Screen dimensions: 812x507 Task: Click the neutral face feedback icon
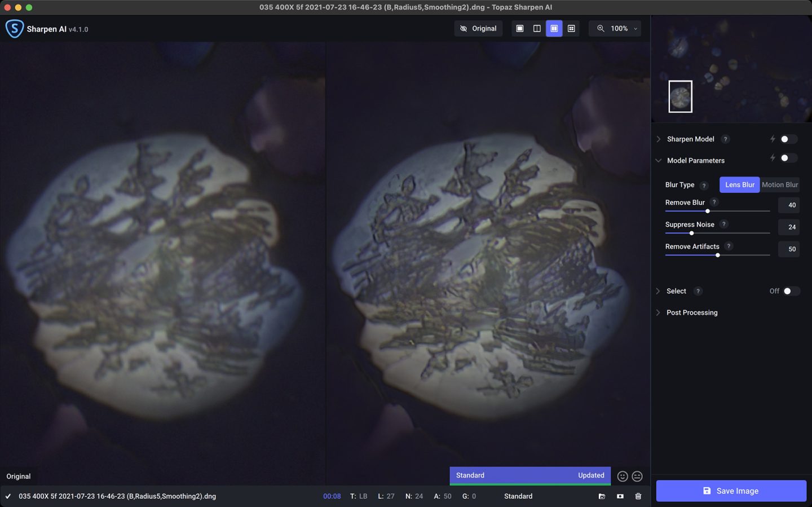637,477
